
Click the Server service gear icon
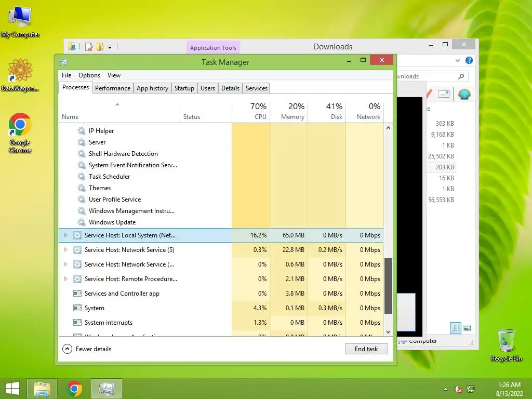coord(81,142)
